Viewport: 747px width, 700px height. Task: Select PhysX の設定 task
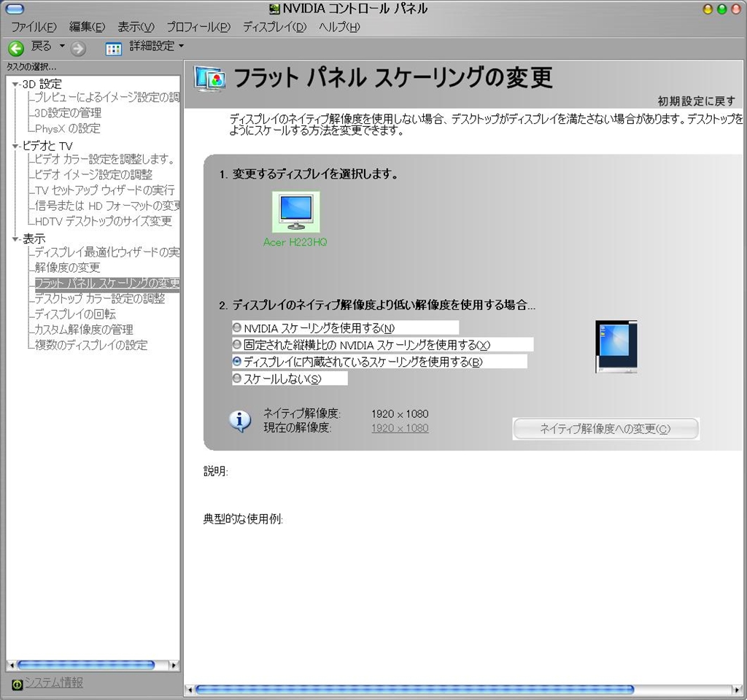click(67, 128)
